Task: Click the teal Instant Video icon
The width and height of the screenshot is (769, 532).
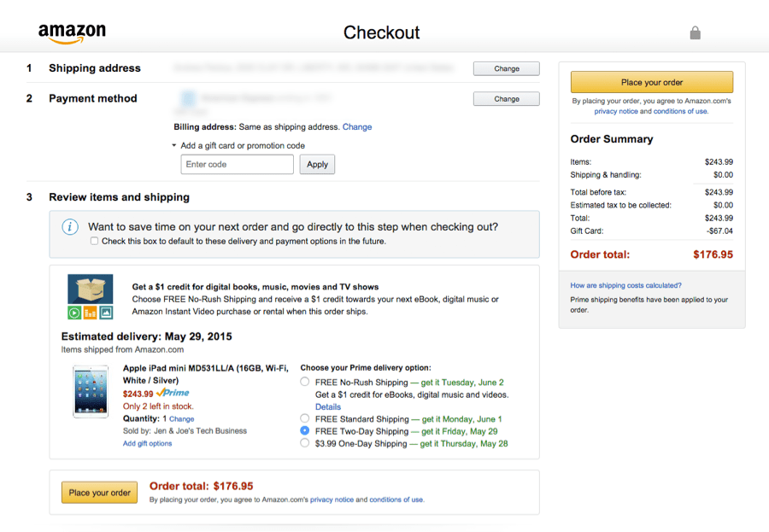Action: (x=105, y=313)
